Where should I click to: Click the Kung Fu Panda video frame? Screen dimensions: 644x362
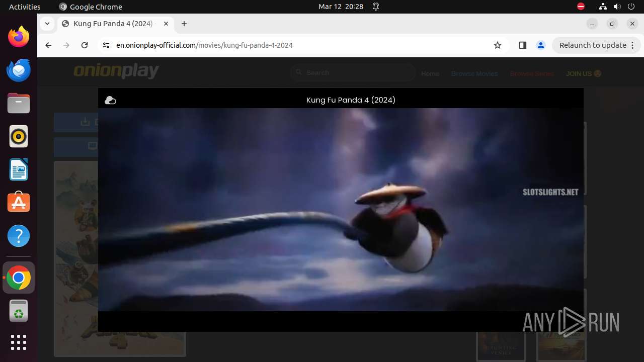[x=341, y=210]
